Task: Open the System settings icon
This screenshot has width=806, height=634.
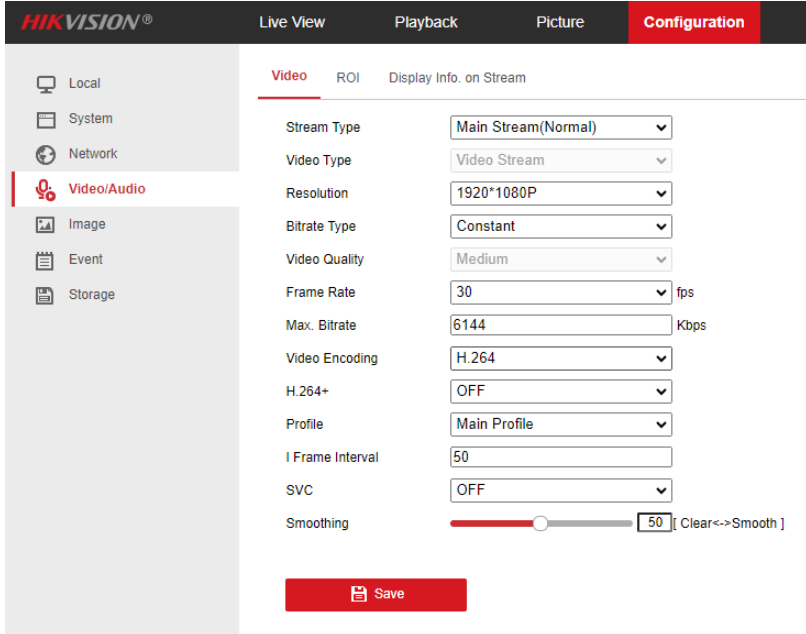Action: coord(45,118)
